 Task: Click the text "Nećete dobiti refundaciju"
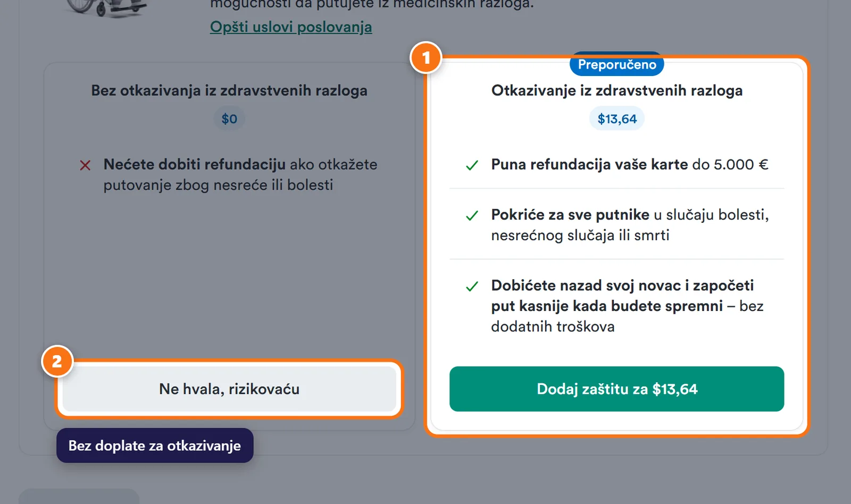(x=195, y=164)
